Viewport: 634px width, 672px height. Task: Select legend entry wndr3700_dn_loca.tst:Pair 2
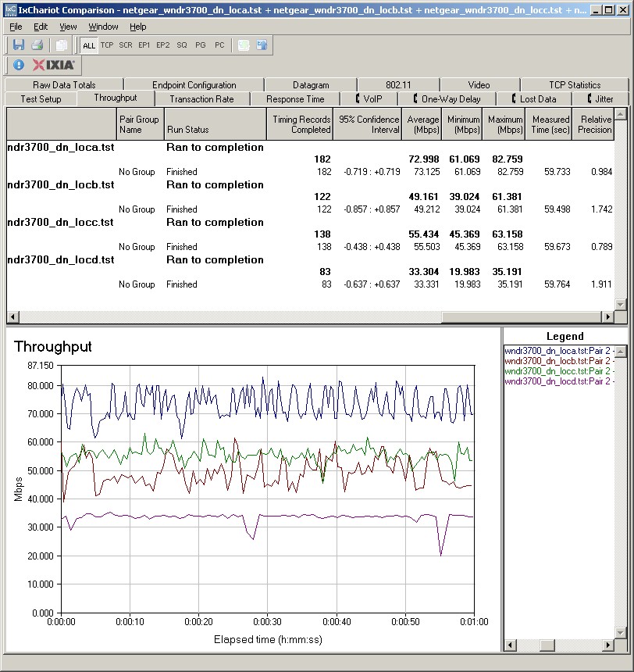pos(559,351)
